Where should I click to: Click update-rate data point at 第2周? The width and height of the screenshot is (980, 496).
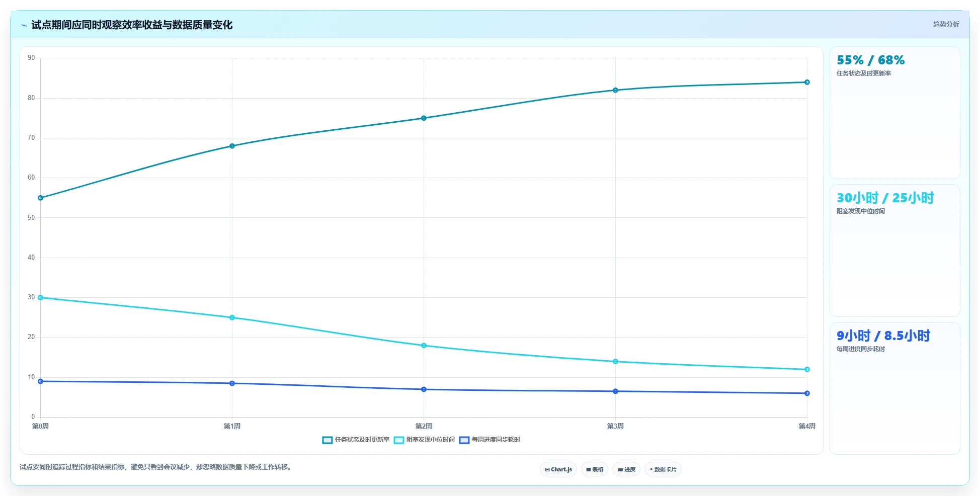pyautogui.click(x=424, y=118)
